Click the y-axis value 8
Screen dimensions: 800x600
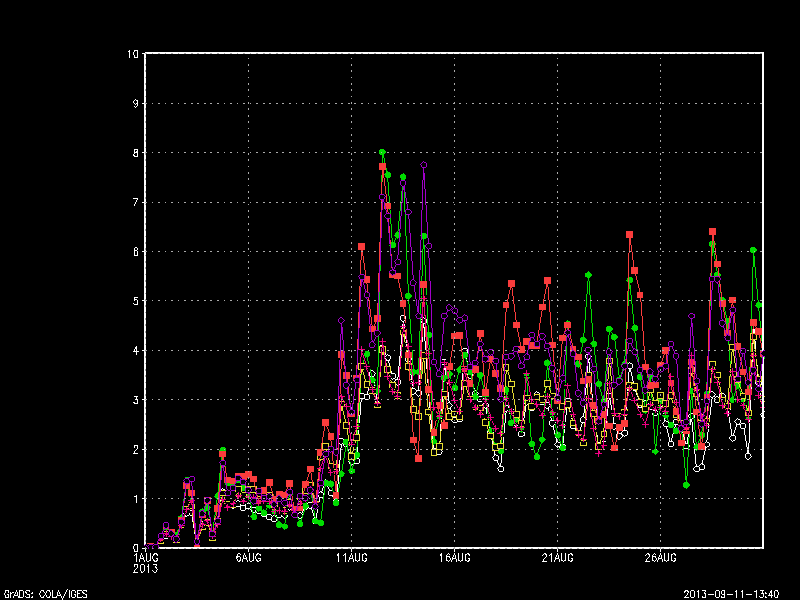click(x=136, y=153)
